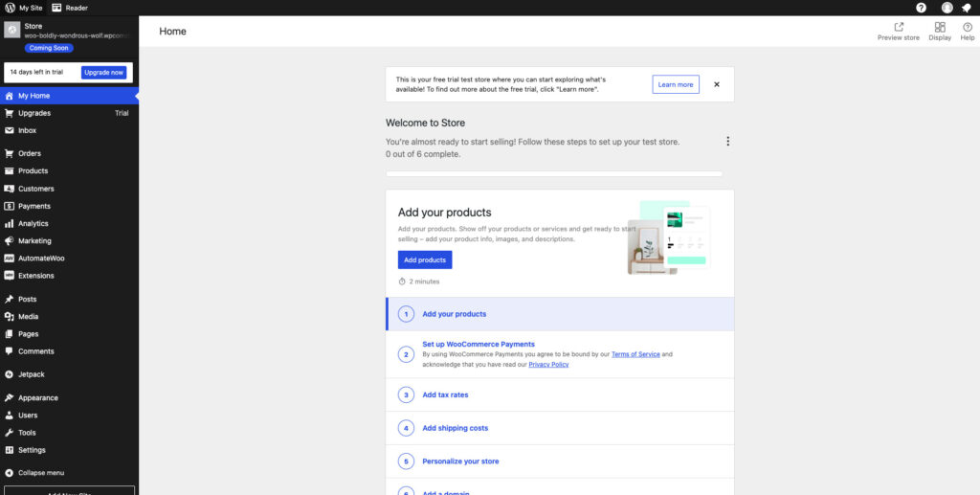
Task: Open the Reader label in top bar
Action: 77,8
